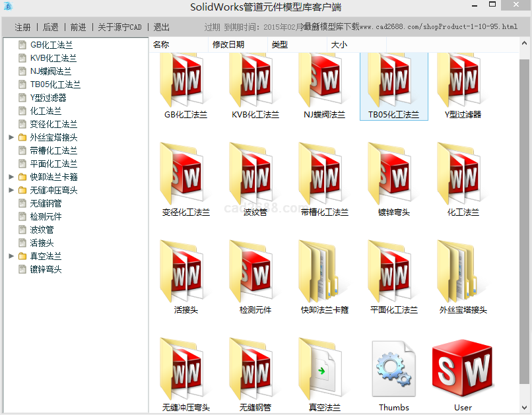Select the Y型过滤器 folder icon
Image resolution: width=532 pixels, height=415 pixels.
coord(463,81)
